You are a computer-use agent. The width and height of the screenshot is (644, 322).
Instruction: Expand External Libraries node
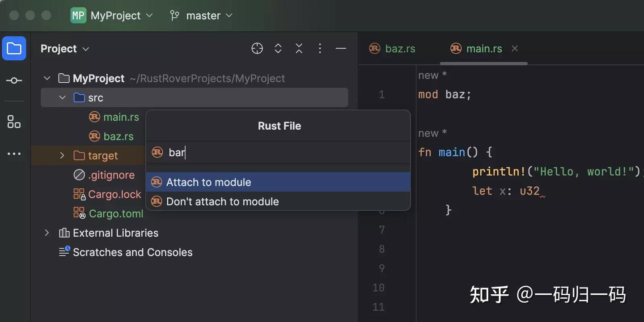click(47, 233)
